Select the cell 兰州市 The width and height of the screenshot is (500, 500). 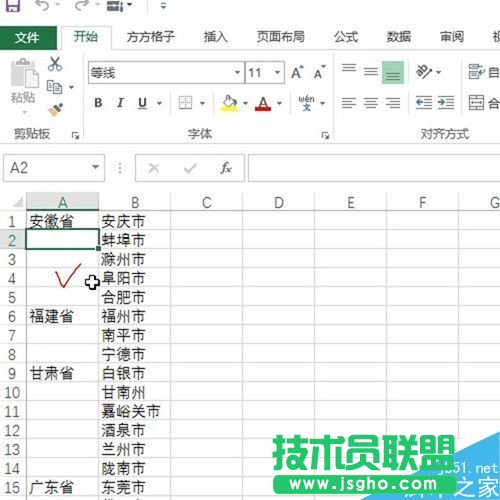(x=135, y=450)
